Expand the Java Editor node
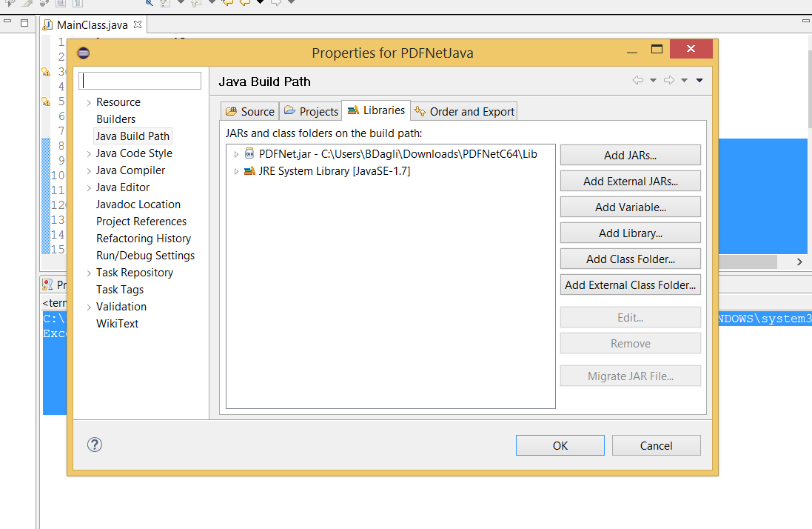The width and height of the screenshot is (812, 529). [89, 188]
